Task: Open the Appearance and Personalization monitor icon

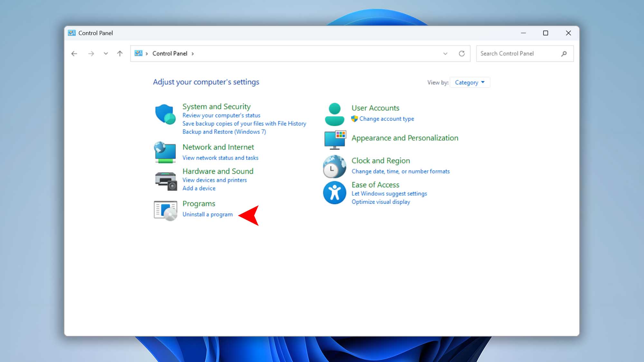Action: [335, 140]
